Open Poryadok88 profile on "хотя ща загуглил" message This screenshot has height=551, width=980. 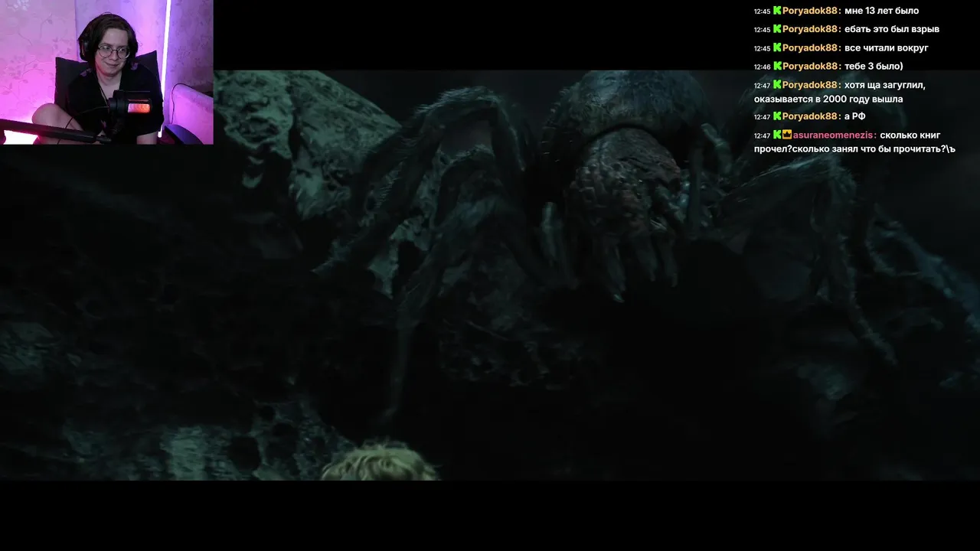click(812, 85)
